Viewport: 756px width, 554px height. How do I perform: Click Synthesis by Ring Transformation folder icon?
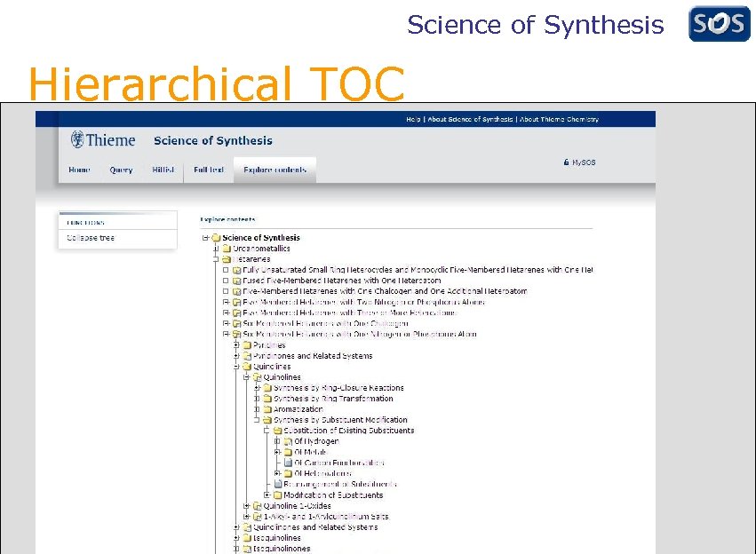pos(267,399)
